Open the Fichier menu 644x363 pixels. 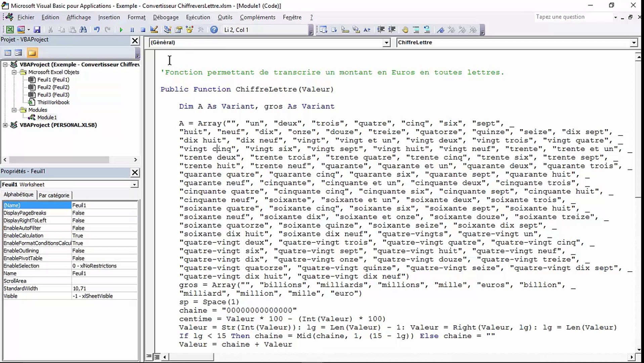26,17
